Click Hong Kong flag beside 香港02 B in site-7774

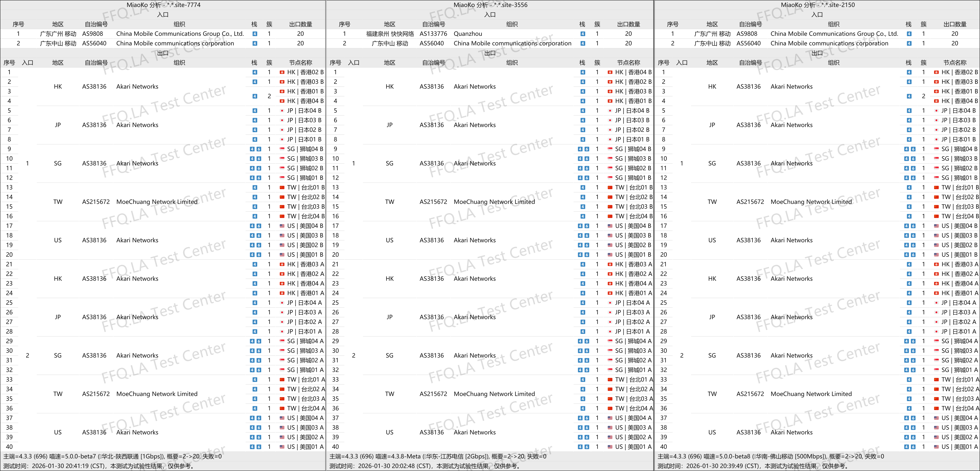coord(282,72)
